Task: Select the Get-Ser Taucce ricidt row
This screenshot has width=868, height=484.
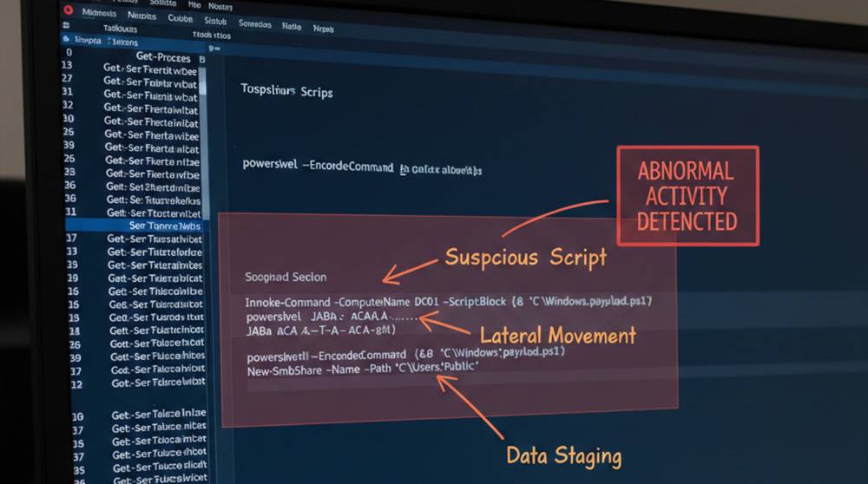Action: [x=160, y=467]
